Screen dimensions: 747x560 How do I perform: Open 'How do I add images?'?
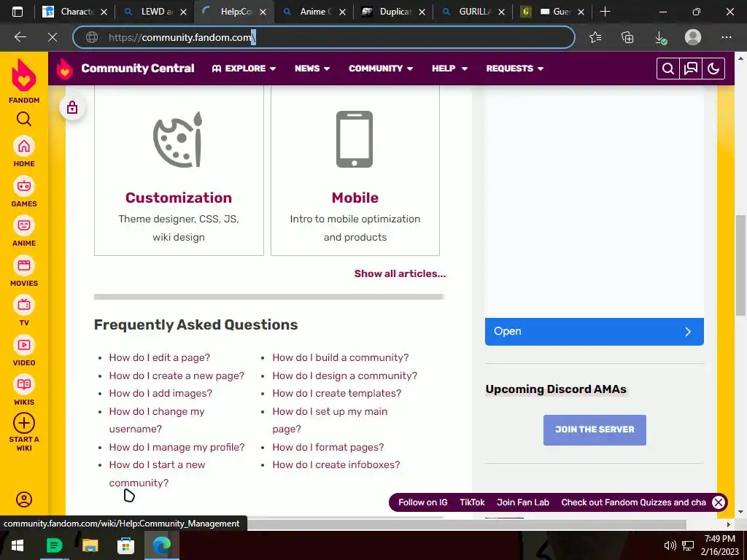160,393
